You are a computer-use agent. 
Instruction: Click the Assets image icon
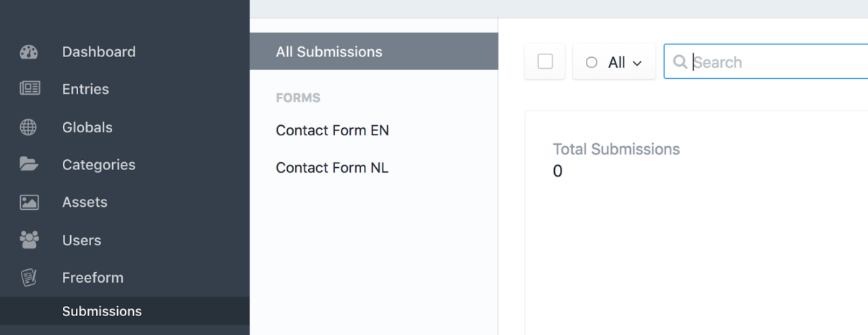(x=29, y=203)
